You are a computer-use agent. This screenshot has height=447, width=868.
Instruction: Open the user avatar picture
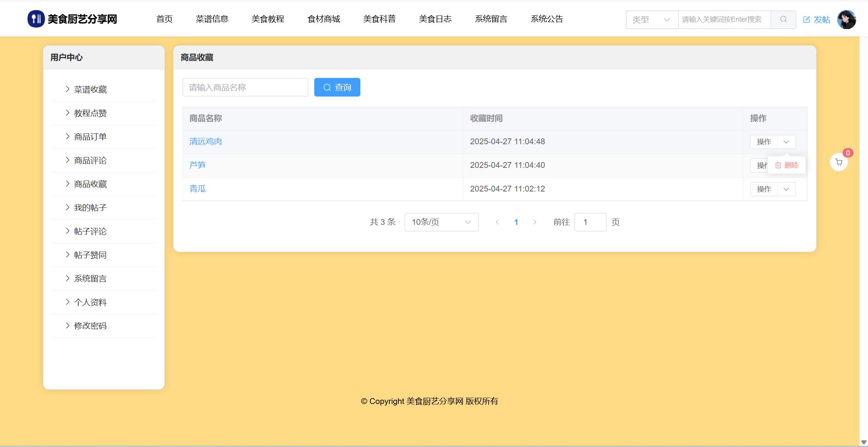(846, 19)
